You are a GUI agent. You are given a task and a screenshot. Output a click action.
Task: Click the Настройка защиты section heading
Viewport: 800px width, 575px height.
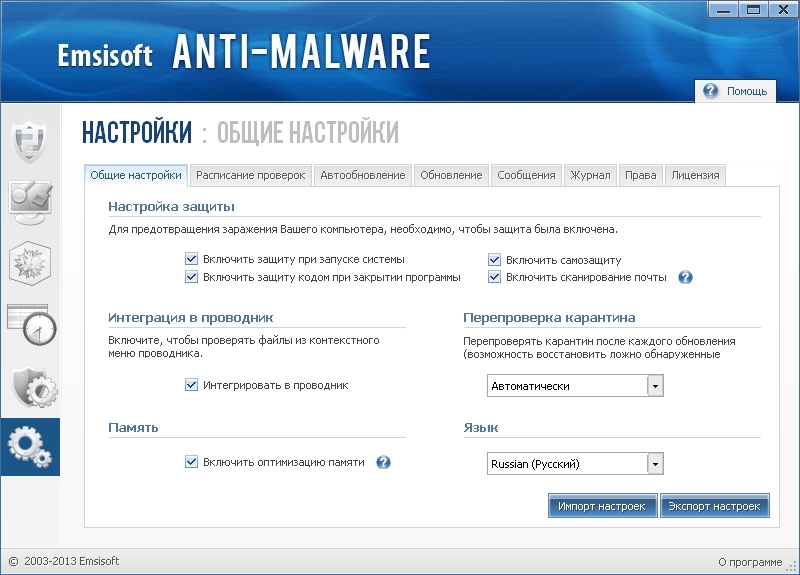[171, 207]
